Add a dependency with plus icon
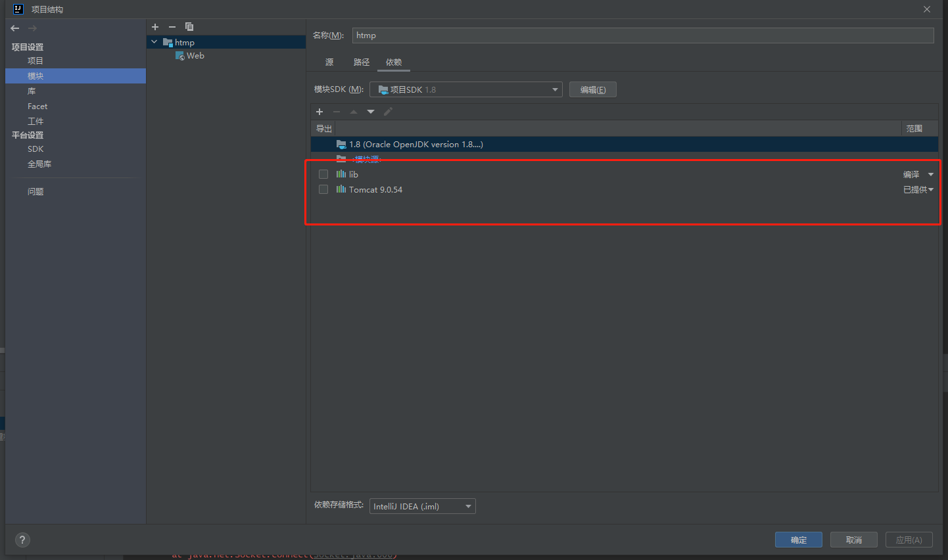 click(320, 112)
